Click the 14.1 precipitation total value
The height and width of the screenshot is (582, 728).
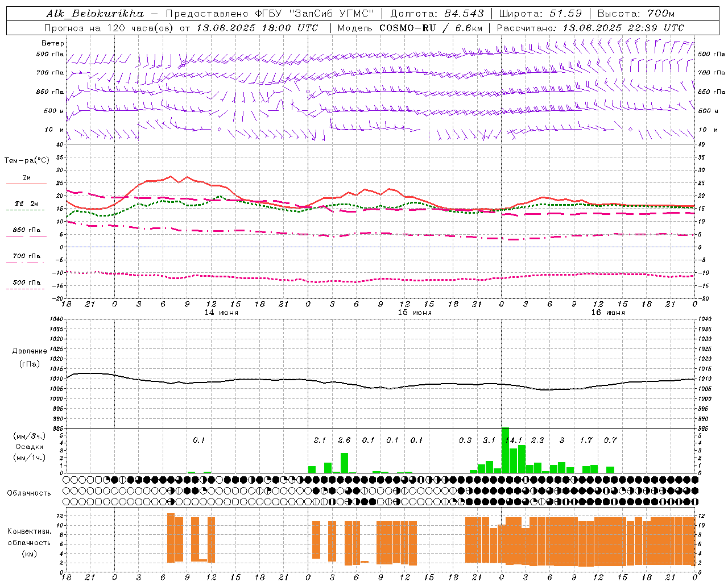[514, 440]
